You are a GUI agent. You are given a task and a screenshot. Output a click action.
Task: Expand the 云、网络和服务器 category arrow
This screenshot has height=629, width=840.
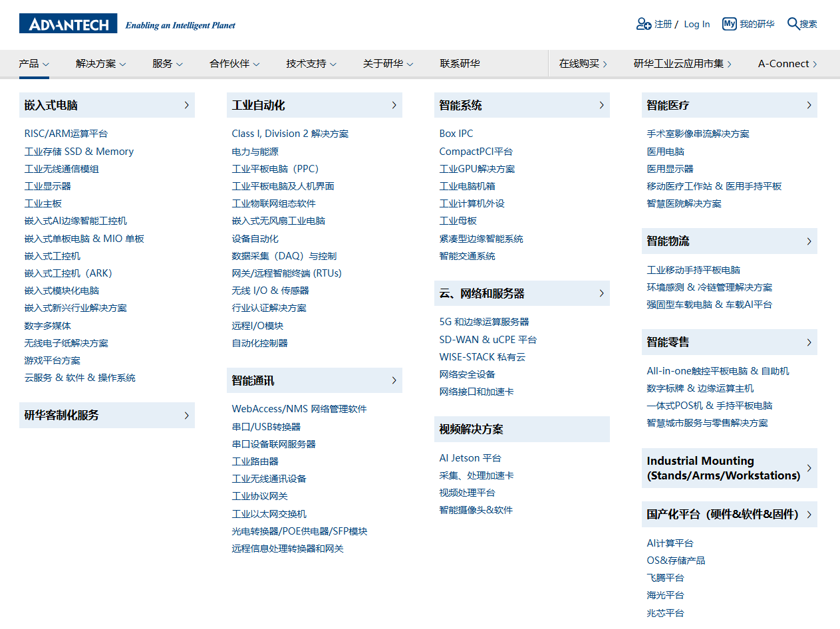pos(602,293)
